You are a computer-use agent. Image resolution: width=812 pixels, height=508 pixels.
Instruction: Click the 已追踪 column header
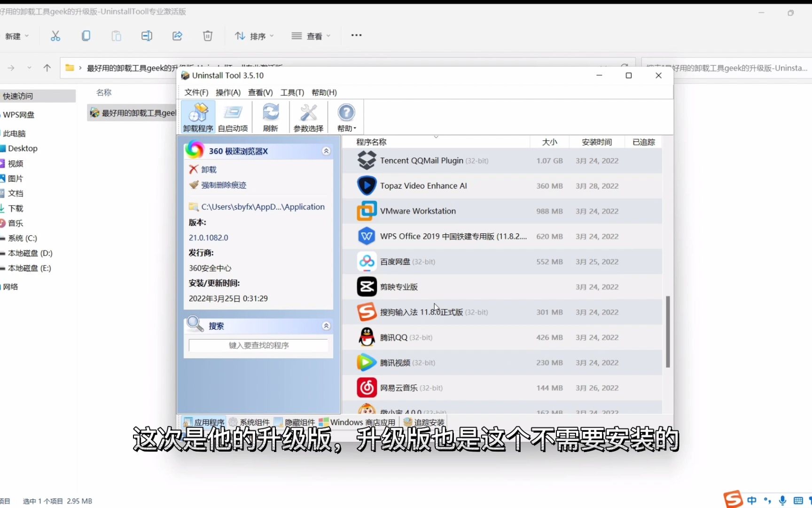click(643, 142)
